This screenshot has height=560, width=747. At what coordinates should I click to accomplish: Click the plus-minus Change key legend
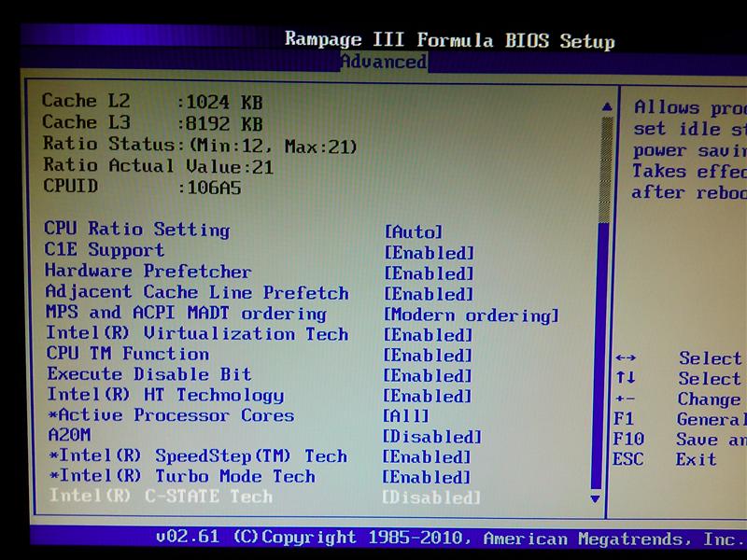[x=626, y=399]
